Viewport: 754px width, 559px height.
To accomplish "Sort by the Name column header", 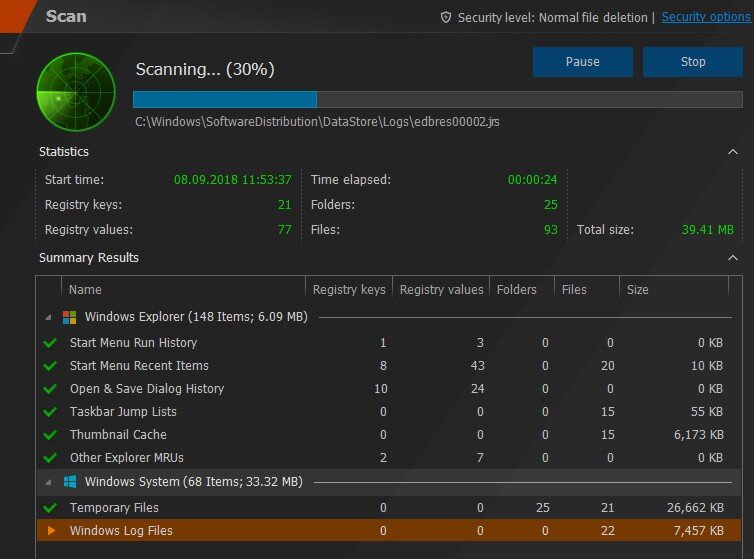I will click(x=183, y=290).
